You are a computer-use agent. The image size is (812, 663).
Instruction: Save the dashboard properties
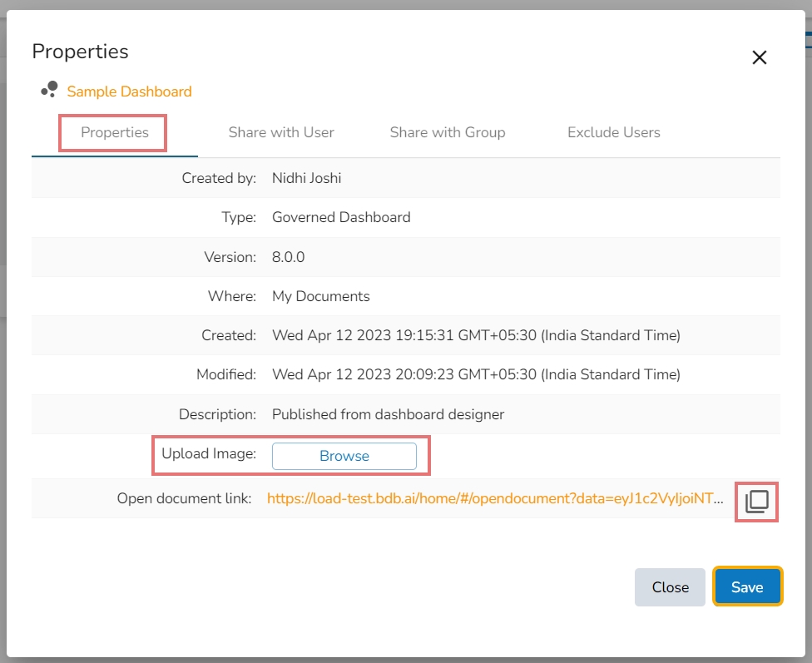coord(746,587)
